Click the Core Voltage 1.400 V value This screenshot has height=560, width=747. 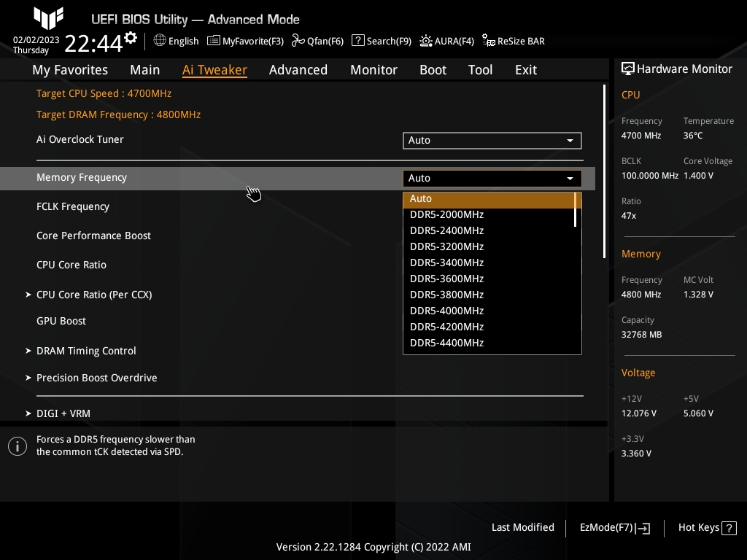[698, 176]
